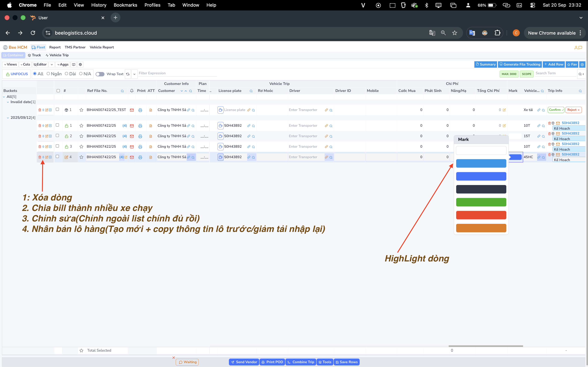
Task: Open the Aggs dropdown
Action: tap(63, 64)
